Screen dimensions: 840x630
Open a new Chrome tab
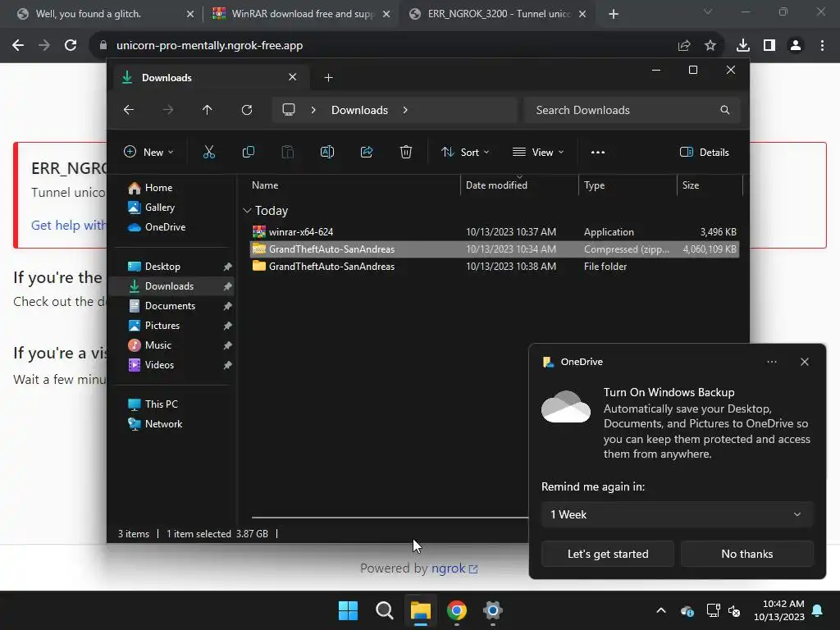point(614,14)
